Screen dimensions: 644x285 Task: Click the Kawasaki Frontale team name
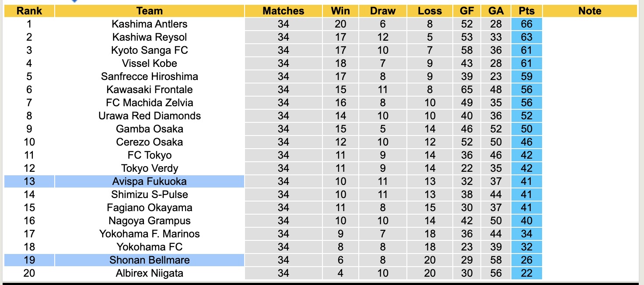click(x=149, y=90)
